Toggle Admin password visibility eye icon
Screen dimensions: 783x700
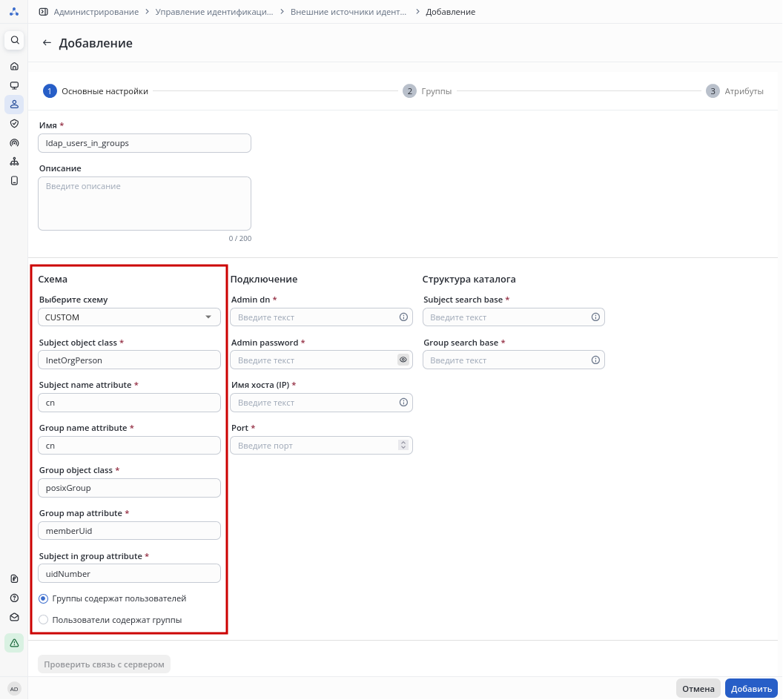403,360
